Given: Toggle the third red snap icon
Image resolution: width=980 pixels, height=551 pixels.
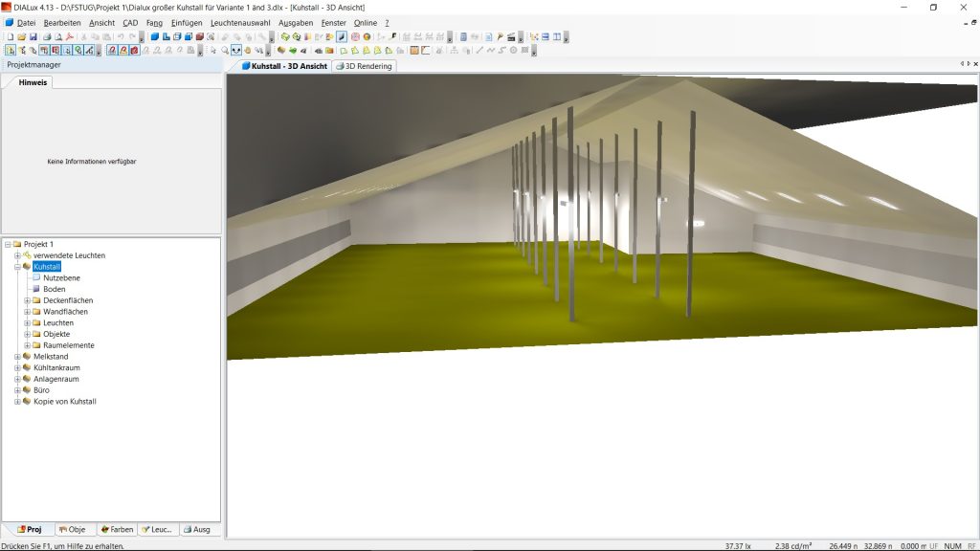Looking at the screenshot, I should click(x=134, y=50).
